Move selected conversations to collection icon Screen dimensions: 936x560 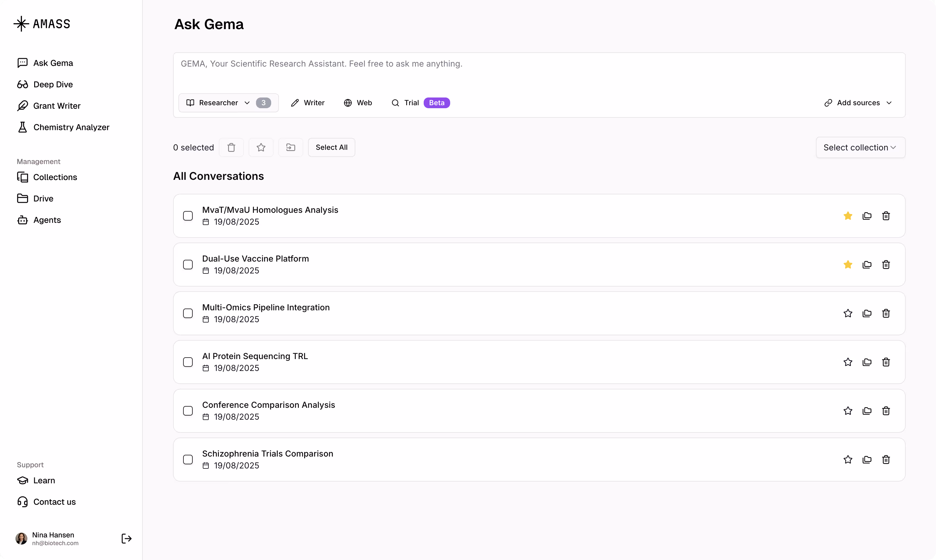click(x=290, y=147)
